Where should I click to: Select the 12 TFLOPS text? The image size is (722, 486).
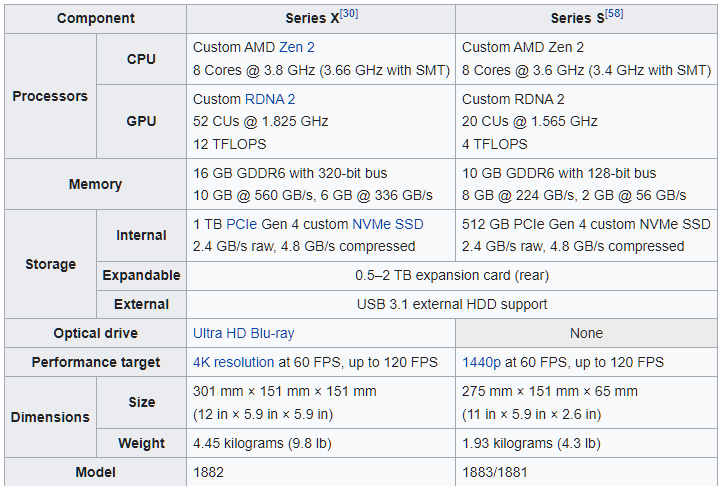(229, 145)
